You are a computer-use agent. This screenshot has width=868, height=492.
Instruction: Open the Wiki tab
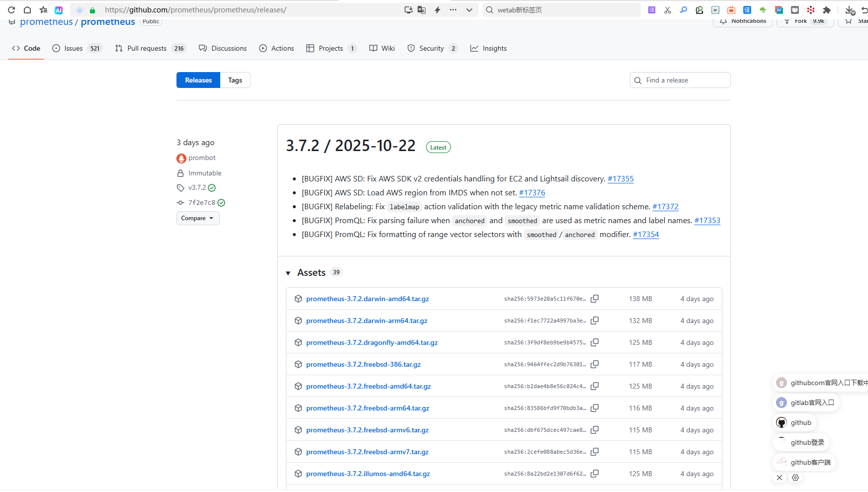click(382, 48)
